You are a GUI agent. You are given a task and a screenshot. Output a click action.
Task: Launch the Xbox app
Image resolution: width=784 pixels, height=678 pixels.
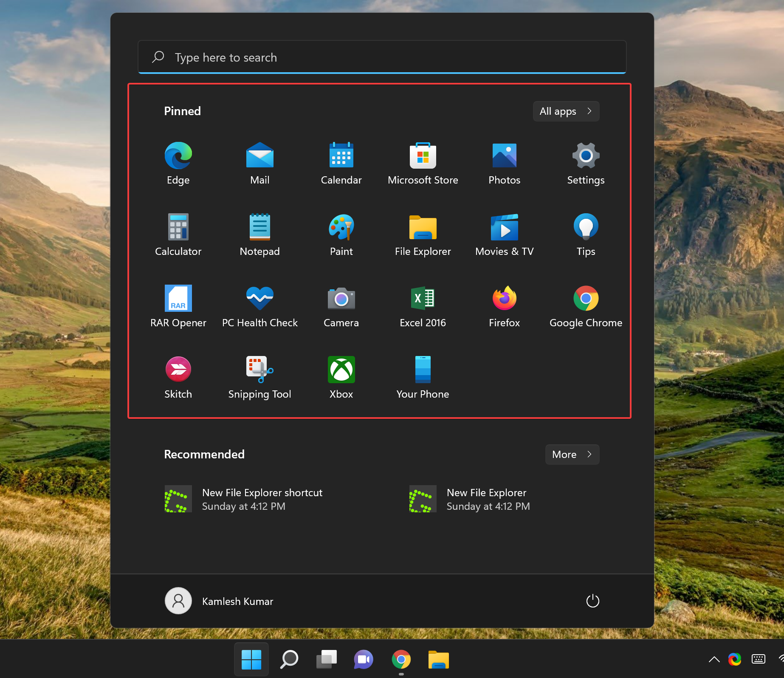(341, 378)
